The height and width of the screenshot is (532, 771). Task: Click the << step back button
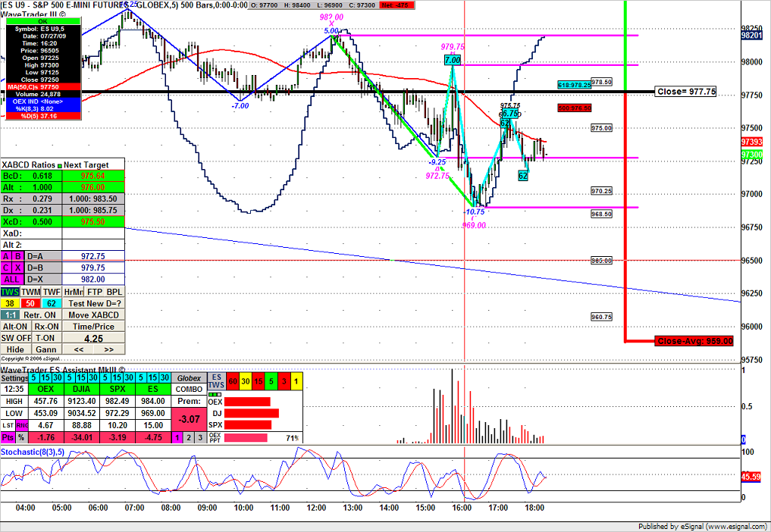78,349
